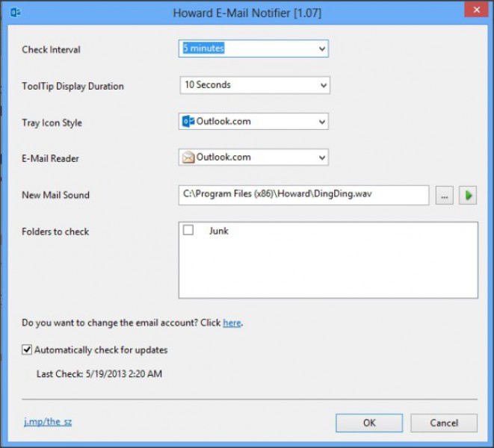This screenshot has width=494, height=448.
Task: Browse for a new mail sound file
Action: 444,196
